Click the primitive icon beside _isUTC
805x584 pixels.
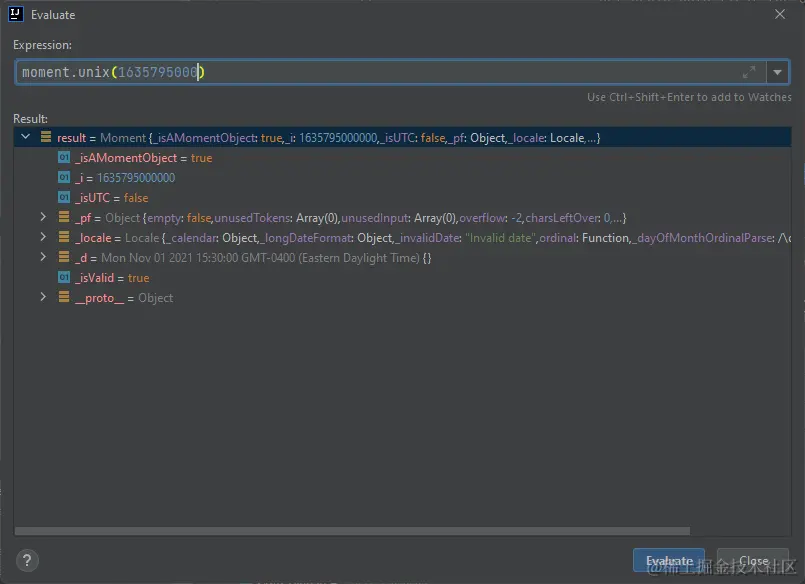[x=64, y=197]
